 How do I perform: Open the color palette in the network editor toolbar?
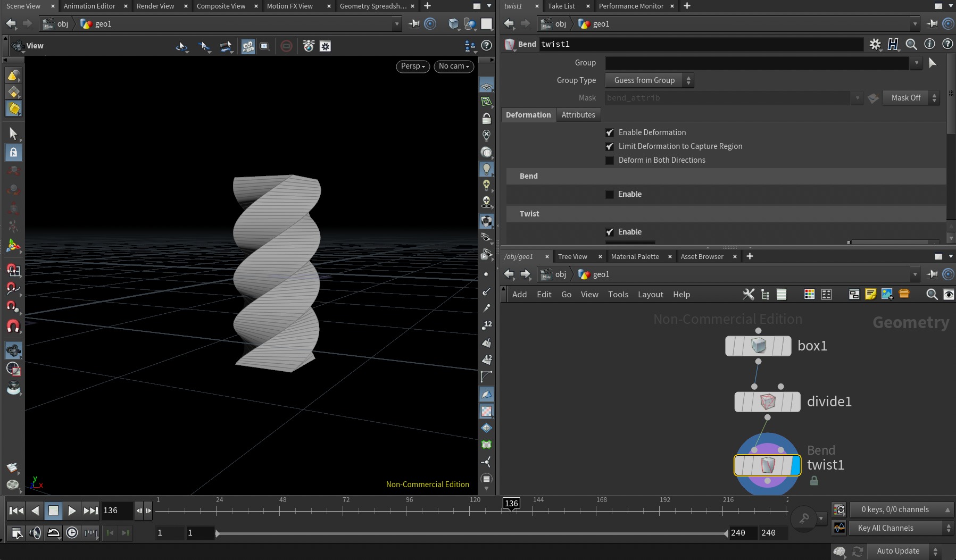click(x=810, y=294)
